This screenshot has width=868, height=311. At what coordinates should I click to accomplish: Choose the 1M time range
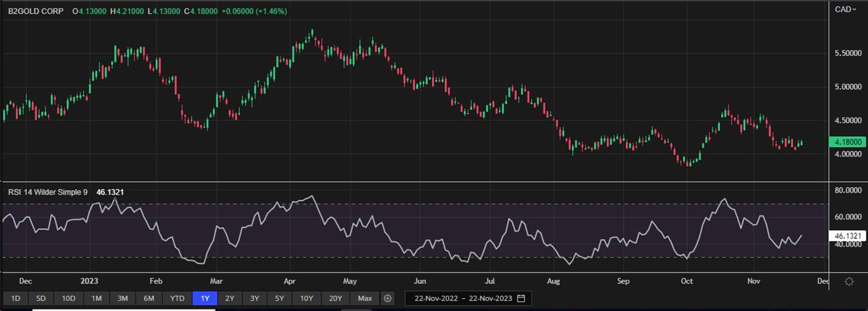pyautogui.click(x=96, y=298)
